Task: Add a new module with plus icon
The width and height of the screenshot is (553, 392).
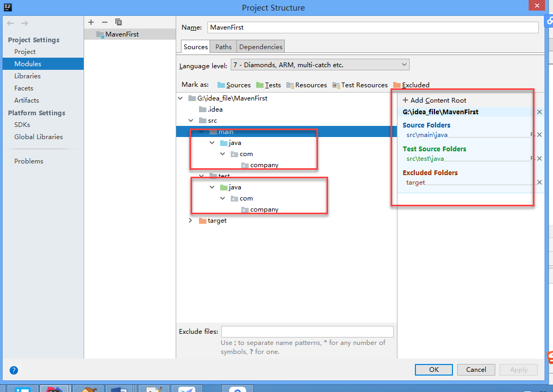Action: click(x=91, y=22)
